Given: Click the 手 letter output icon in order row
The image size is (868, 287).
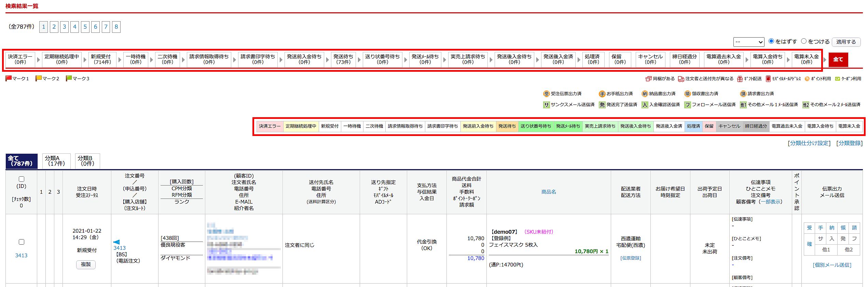Looking at the screenshot, I should (821, 228).
